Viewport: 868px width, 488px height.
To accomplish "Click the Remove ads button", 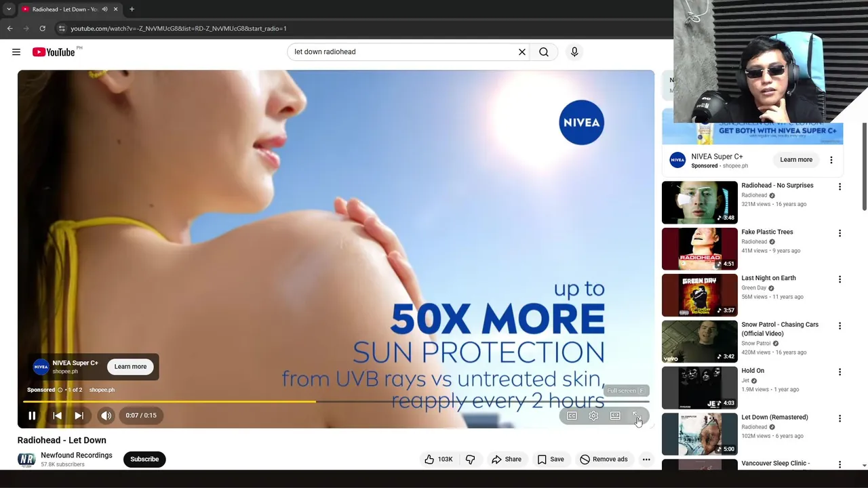I will (x=604, y=459).
